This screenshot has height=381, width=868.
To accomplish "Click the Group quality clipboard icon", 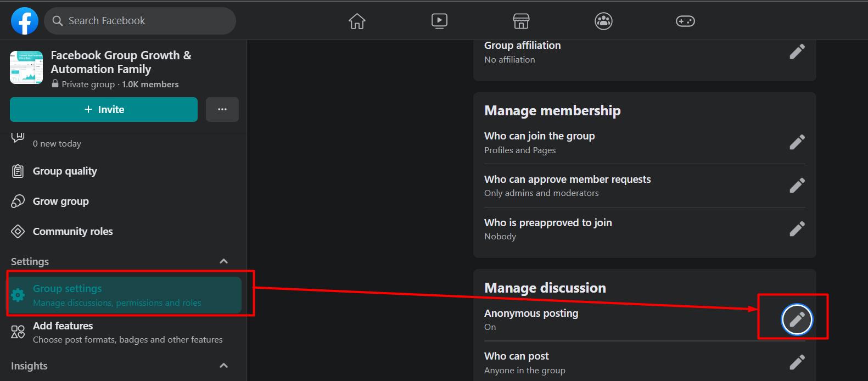I will (x=18, y=171).
